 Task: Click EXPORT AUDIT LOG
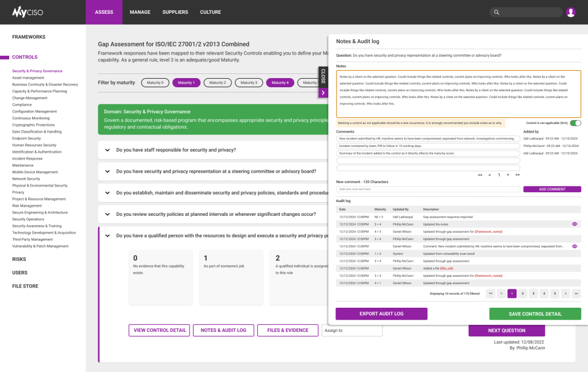point(381,313)
